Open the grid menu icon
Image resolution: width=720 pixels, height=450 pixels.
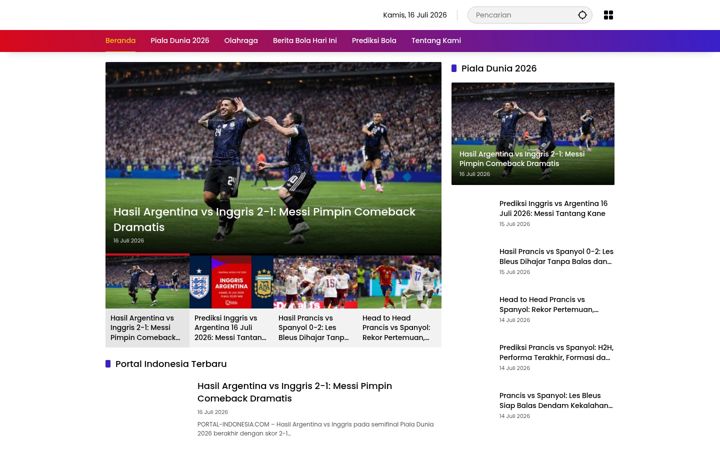[x=608, y=15]
